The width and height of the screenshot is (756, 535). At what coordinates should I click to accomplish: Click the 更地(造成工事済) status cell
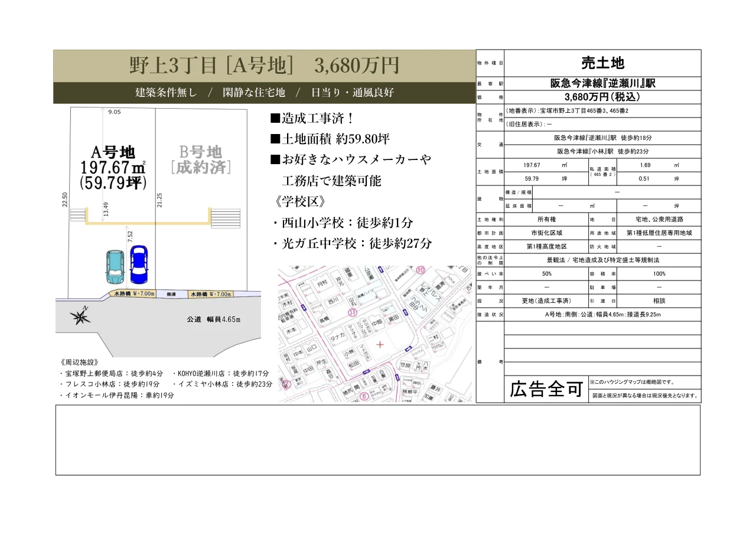(546, 301)
